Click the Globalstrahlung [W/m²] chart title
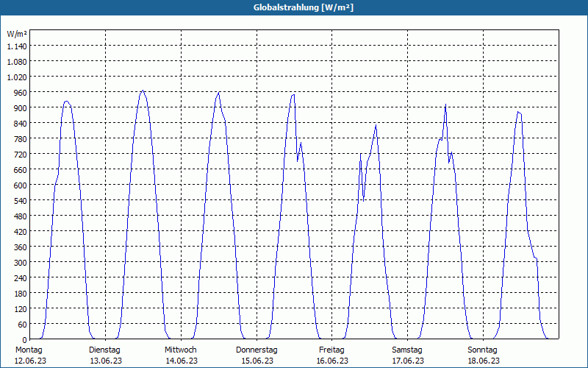588x368 pixels. [304, 7]
